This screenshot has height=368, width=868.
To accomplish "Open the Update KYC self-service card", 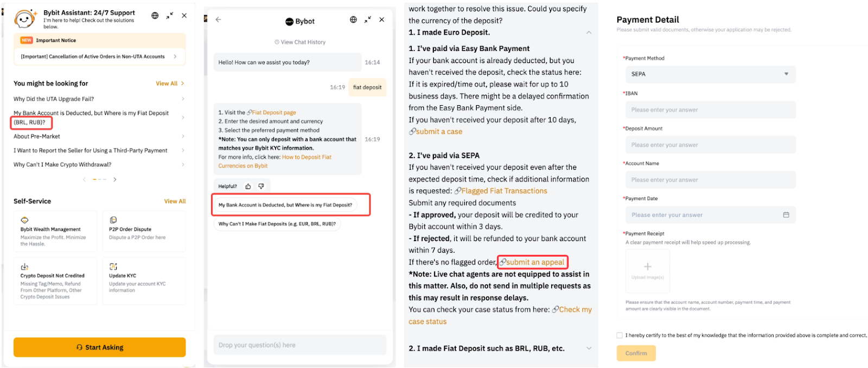I will (x=144, y=281).
